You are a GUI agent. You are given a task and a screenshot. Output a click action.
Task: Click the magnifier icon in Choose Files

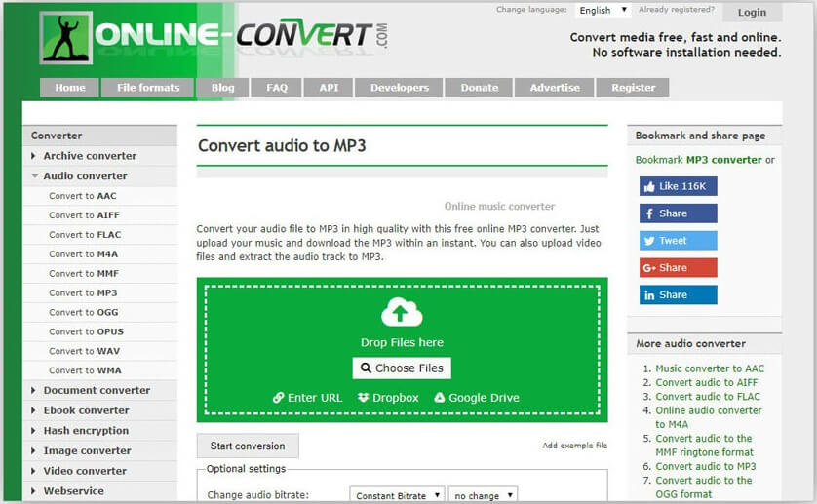point(366,368)
